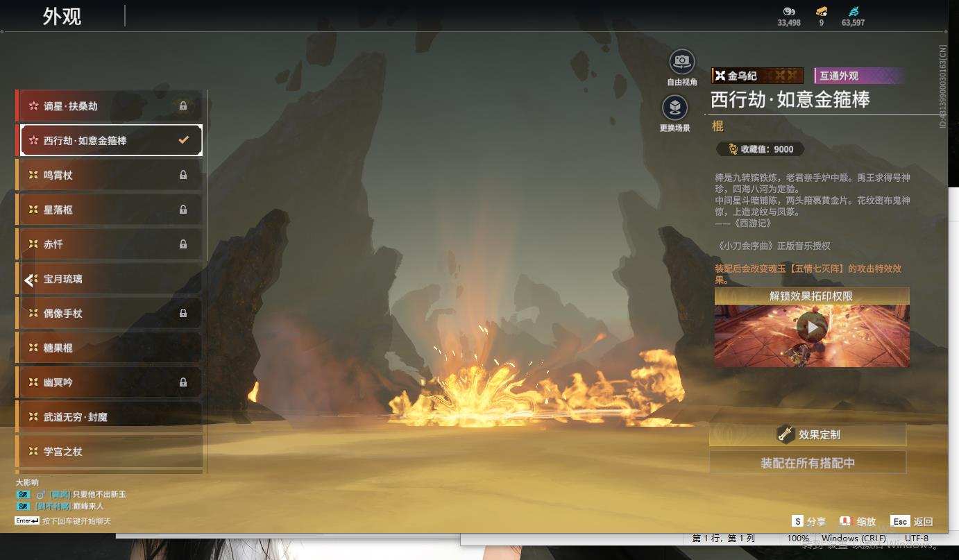Click the lock icon on 鸣霄杖
This screenshot has width=959, height=560.
coord(183,176)
